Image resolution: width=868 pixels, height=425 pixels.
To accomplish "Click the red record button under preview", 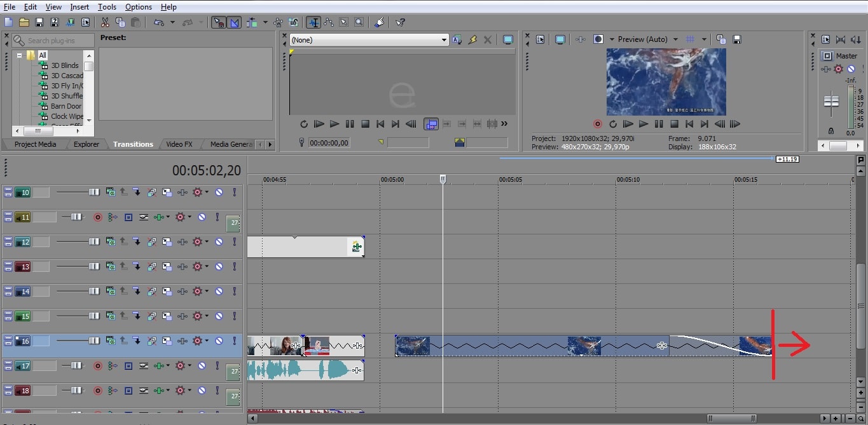I will [x=598, y=124].
